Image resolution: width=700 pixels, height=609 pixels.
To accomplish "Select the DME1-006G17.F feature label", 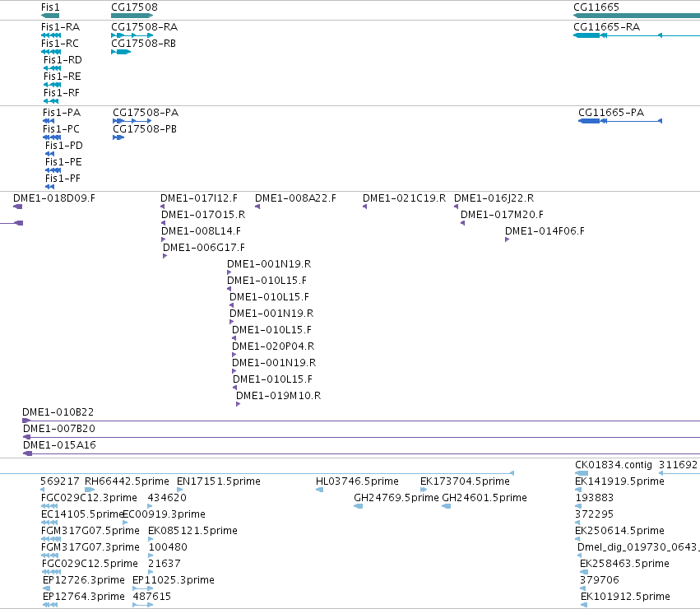I will click(204, 248).
